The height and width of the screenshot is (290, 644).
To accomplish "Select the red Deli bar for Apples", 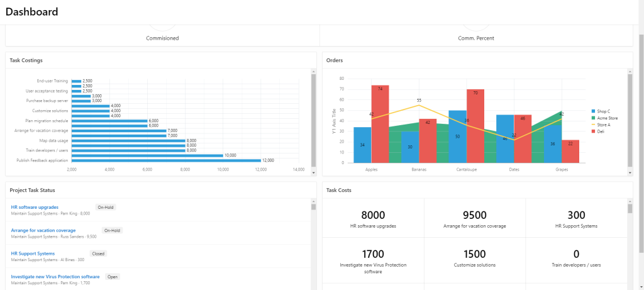I will click(380, 123).
